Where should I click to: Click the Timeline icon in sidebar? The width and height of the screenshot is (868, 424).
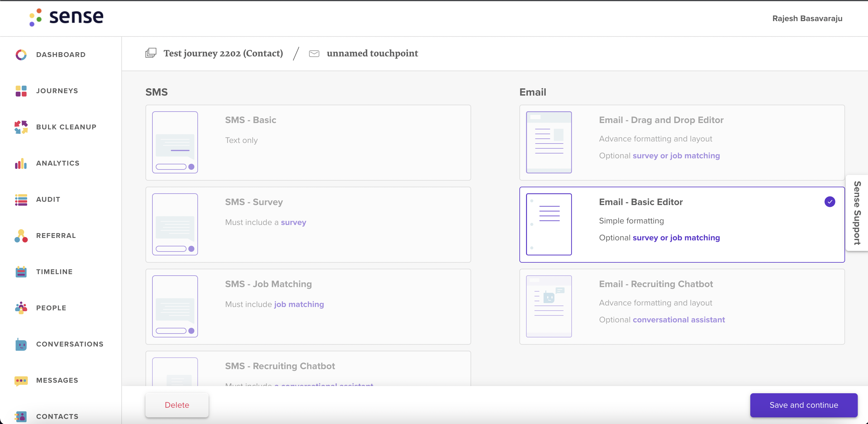click(21, 271)
